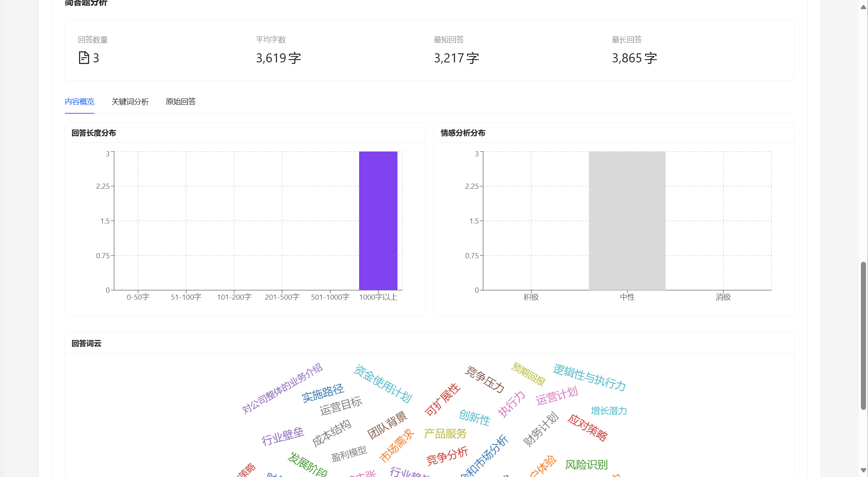Click the gray 中性 sentiment bar
Viewport: 868px width, 477px height.
pyautogui.click(x=627, y=221)
